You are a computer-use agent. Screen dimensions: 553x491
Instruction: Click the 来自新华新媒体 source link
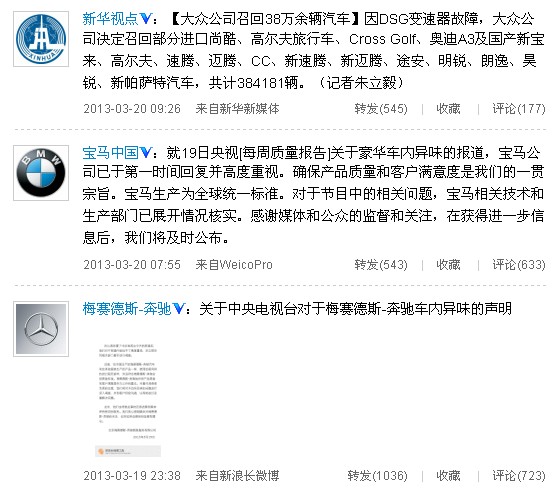(x=237, y=109)
